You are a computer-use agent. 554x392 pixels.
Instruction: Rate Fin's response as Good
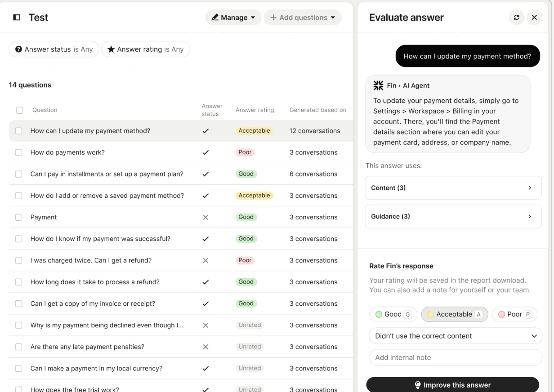[393, 314]
